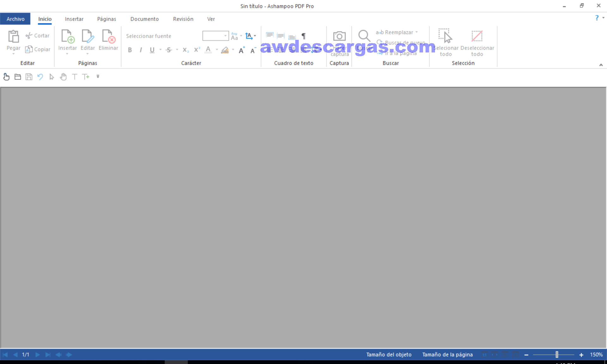This screenshot has width=607, height=364.
Task: Click the undo arrow in quick toolbar
Action: 40,77
